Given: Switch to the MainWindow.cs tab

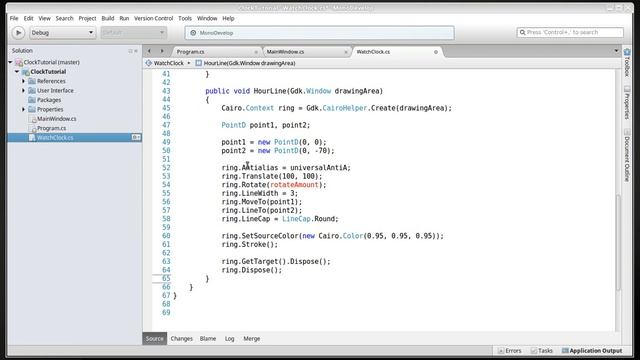Looking at the screenshot, I should (285, 52).
